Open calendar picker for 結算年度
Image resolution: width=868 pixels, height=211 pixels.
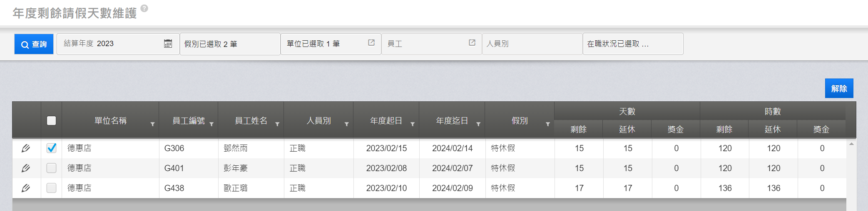(x=168, y=44)
